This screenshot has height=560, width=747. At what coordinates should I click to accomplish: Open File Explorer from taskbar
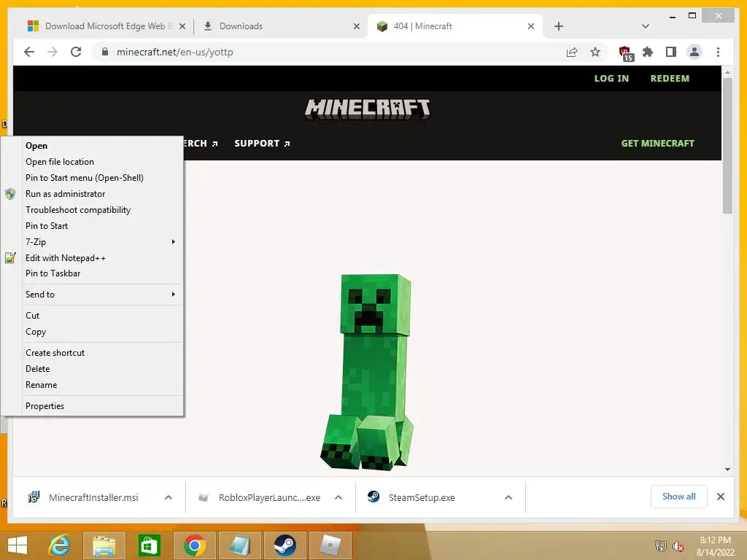coord(104,545)
